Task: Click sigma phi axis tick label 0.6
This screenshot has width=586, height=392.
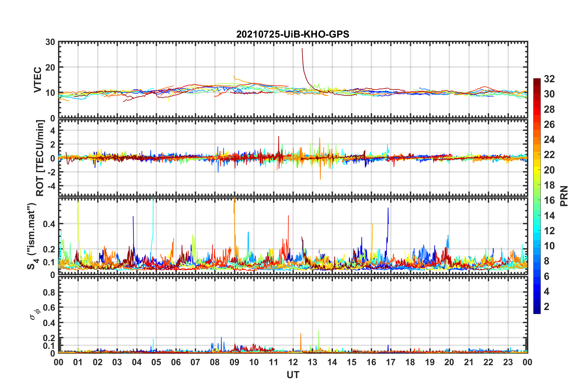Action: click(x=49, y=308)
